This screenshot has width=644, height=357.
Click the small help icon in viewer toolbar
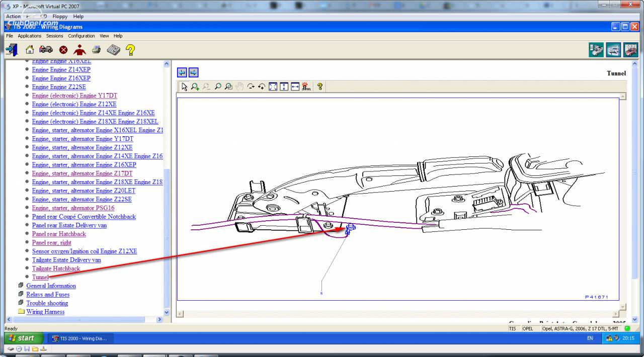[319, 86]
